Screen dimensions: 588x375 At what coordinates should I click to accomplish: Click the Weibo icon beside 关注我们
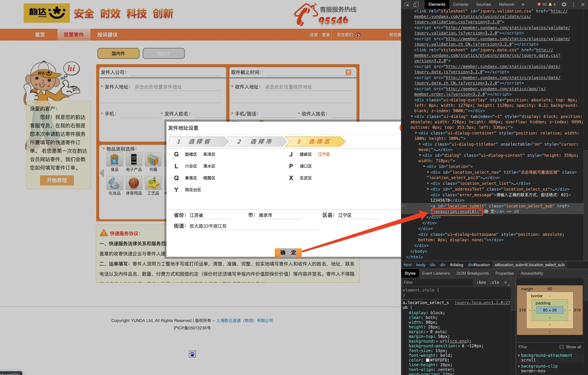pyautogui.click(x=358, y=35)
